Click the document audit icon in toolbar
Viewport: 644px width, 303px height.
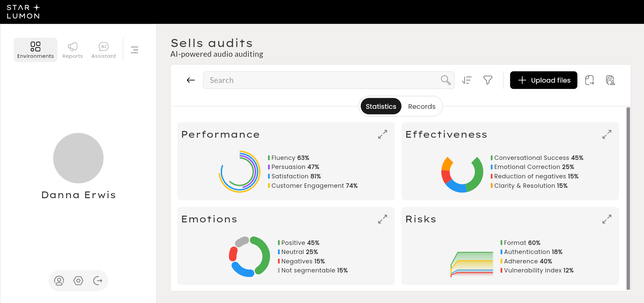pos(610,80)
